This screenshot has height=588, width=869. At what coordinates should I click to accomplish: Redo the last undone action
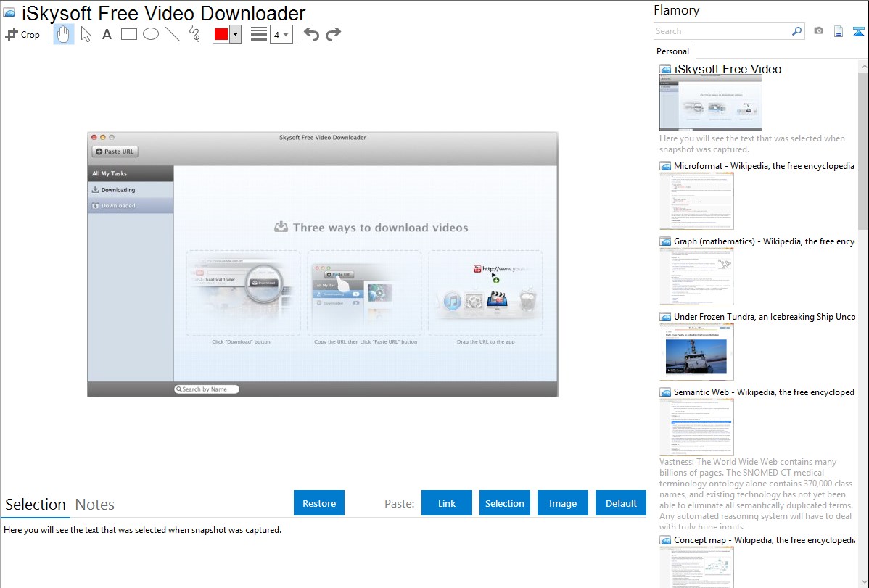333,34
